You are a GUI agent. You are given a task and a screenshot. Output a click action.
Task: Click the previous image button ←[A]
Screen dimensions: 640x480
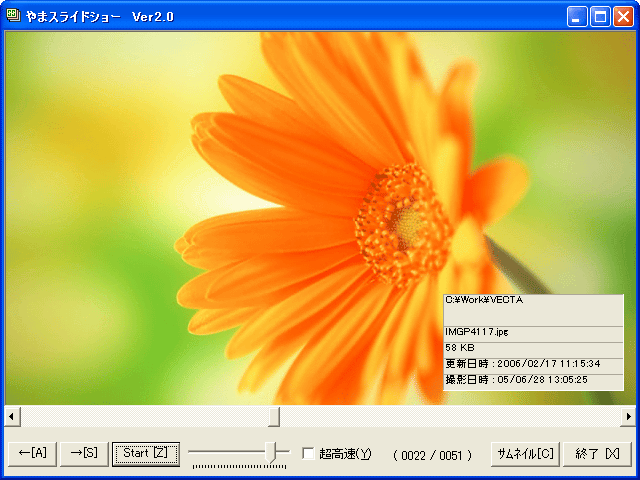[33, 453]
